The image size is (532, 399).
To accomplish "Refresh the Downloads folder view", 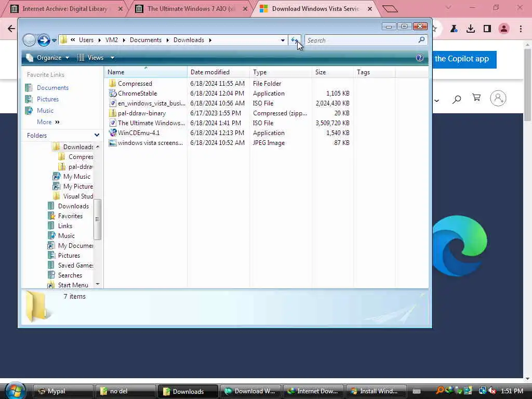I will (295, 40).
